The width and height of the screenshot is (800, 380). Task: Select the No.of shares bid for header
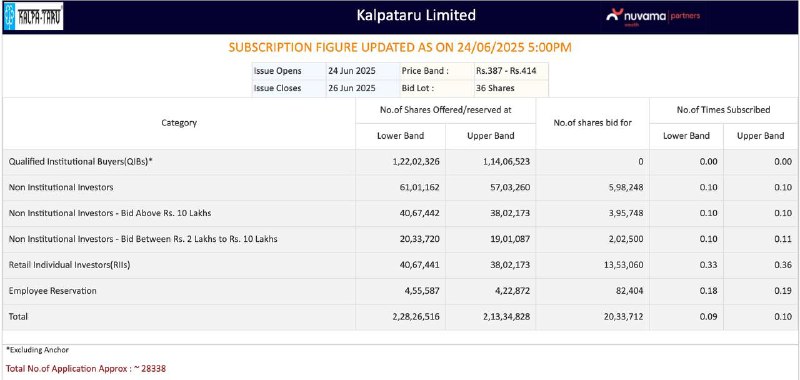(592, 123)
